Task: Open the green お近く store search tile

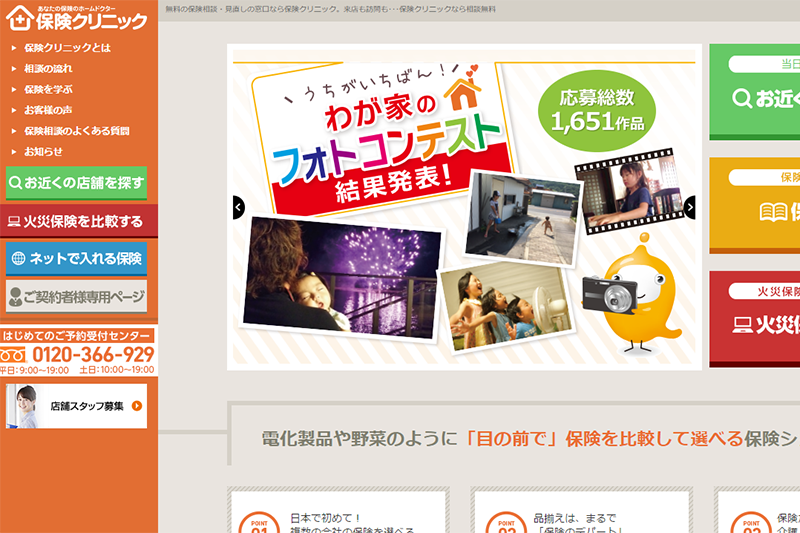Action: (x=755, y=92)
